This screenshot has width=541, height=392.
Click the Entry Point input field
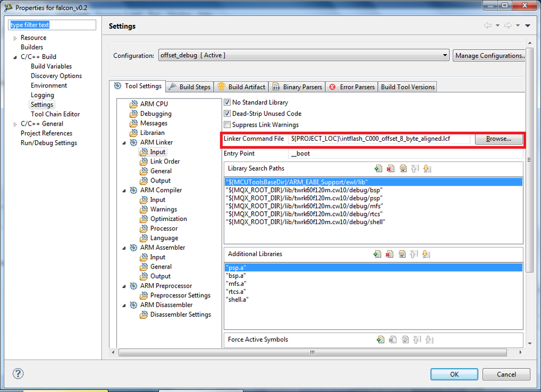point(406,154)
